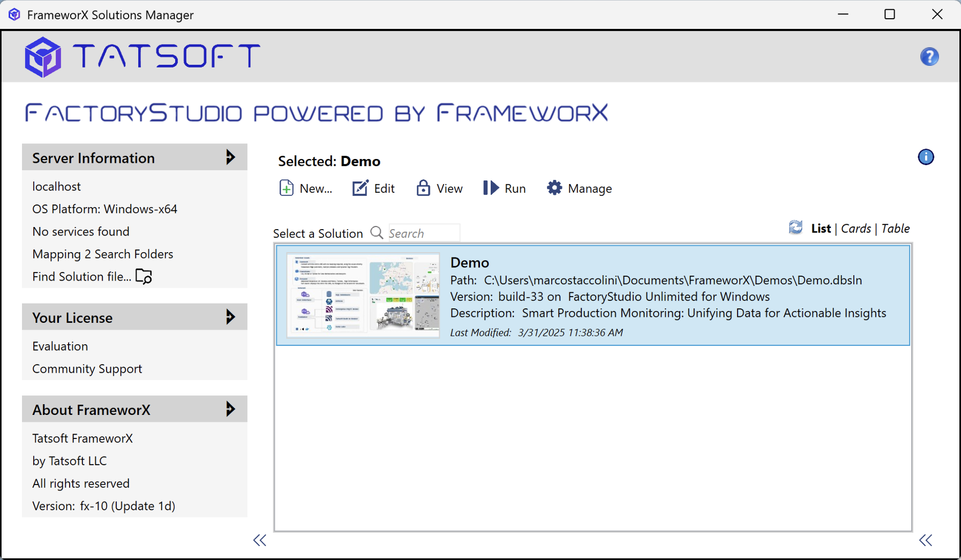
Task: Select the Demo solution name
Action: click(469, 262)
